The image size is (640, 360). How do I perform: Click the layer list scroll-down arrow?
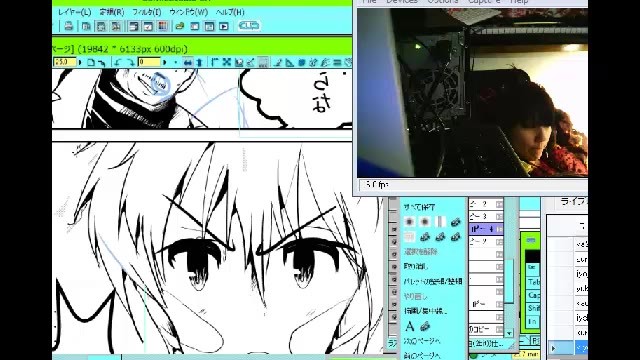click(509, 333)
